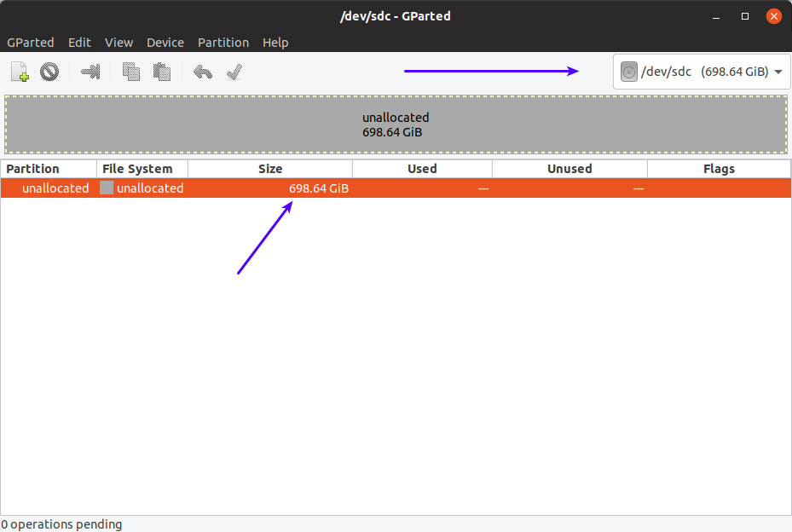Screen dimensions: 792x532
Task: Close the GParted window
Action: (774, 16)
